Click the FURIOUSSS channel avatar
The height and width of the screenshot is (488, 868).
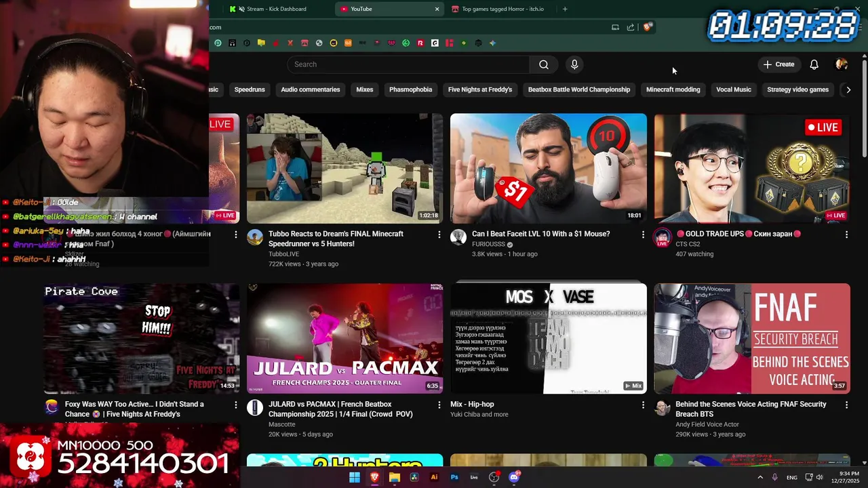pyautogui.click(x=458, y=237)
